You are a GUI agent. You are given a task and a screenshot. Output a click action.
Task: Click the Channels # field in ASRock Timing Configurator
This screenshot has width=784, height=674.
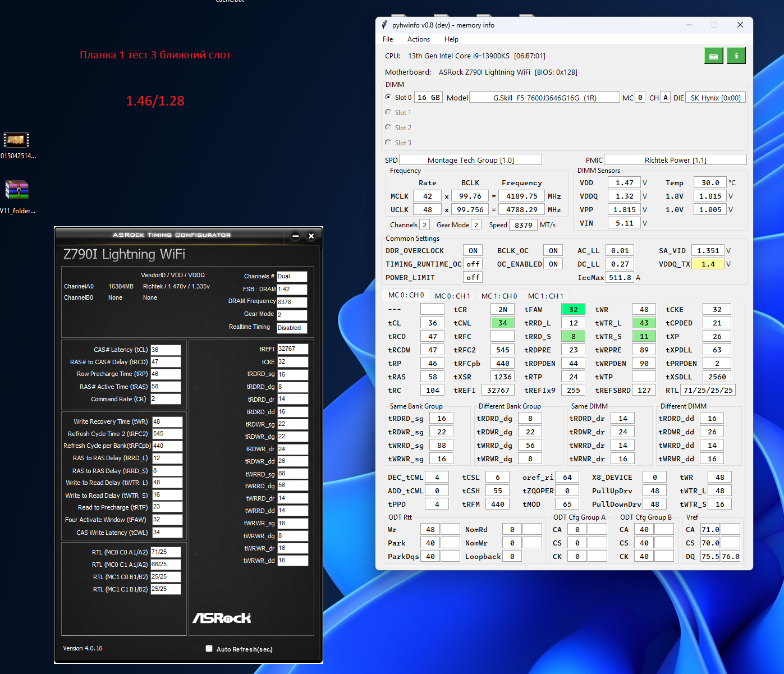click(292, 277)
